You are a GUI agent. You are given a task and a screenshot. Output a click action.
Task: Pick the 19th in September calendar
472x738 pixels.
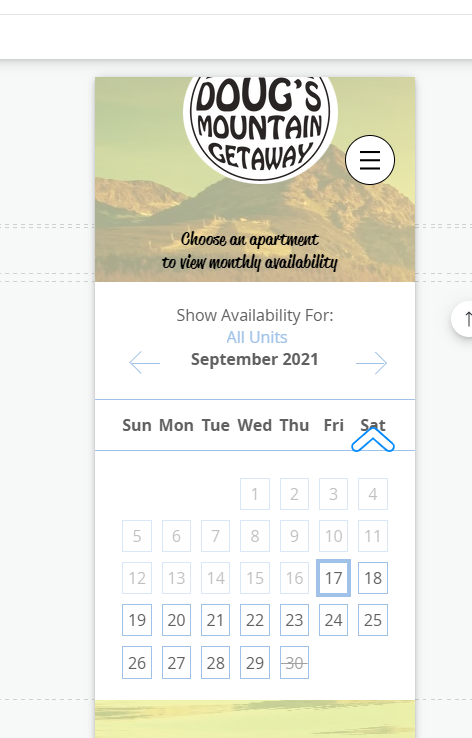[137, 620]
